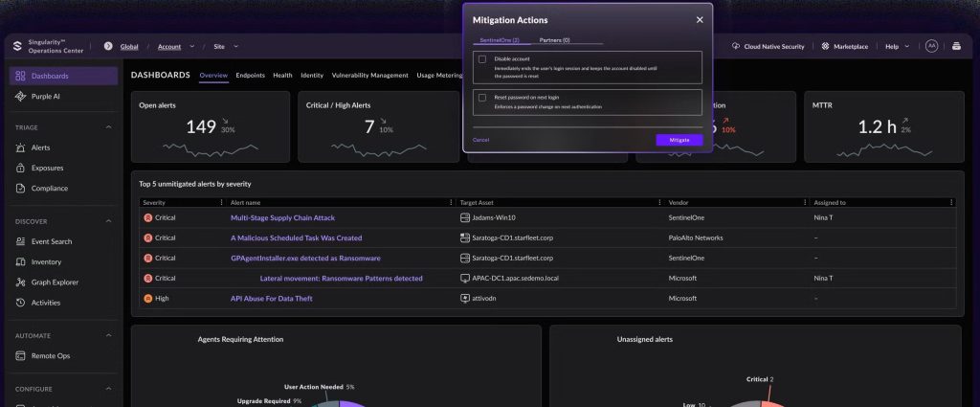Open GPAgentInstaller.exe detected as Ransomware alert
This screenshot has height=407, width=980.
[305, 259]
